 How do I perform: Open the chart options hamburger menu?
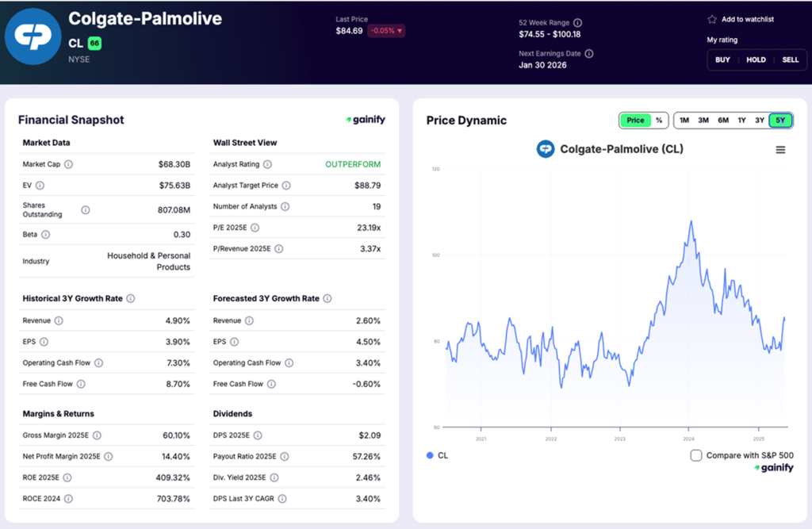(780, 148)
